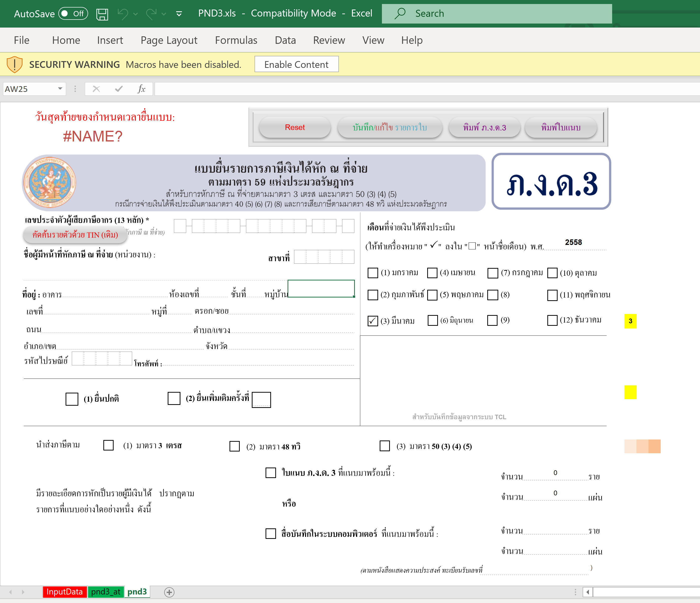Click the year value 2558
This screenshot has width=700, height=603.
point(573,242)
